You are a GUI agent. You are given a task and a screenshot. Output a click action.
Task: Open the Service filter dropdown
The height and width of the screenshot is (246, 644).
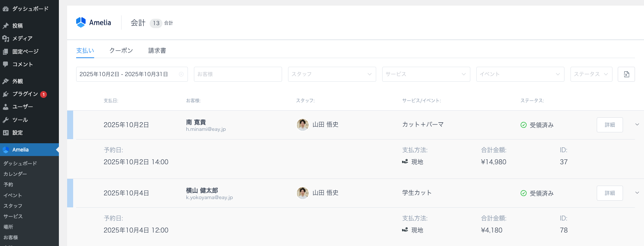point(426,74)
